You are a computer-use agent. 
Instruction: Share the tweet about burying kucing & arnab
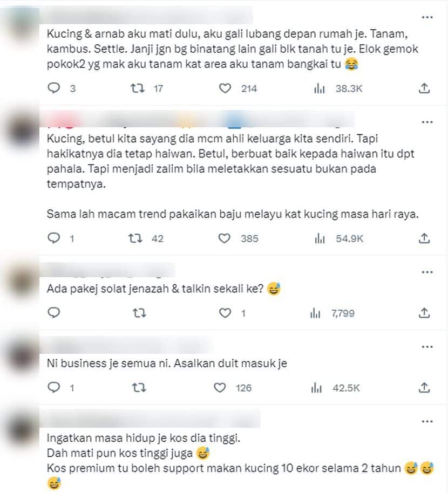424,88
